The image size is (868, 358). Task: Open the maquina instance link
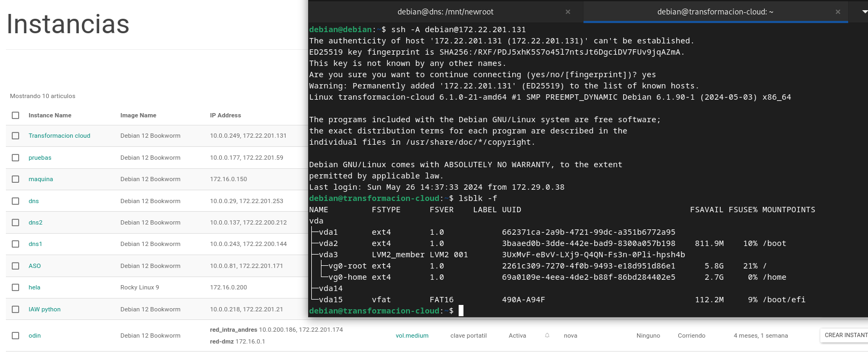(41, 179)
